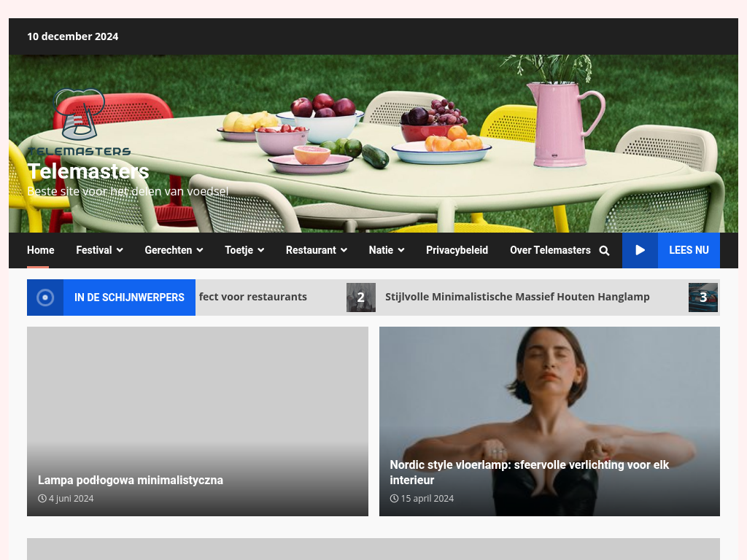Open ticker thumbnail numbered 3

click(703, 297)
